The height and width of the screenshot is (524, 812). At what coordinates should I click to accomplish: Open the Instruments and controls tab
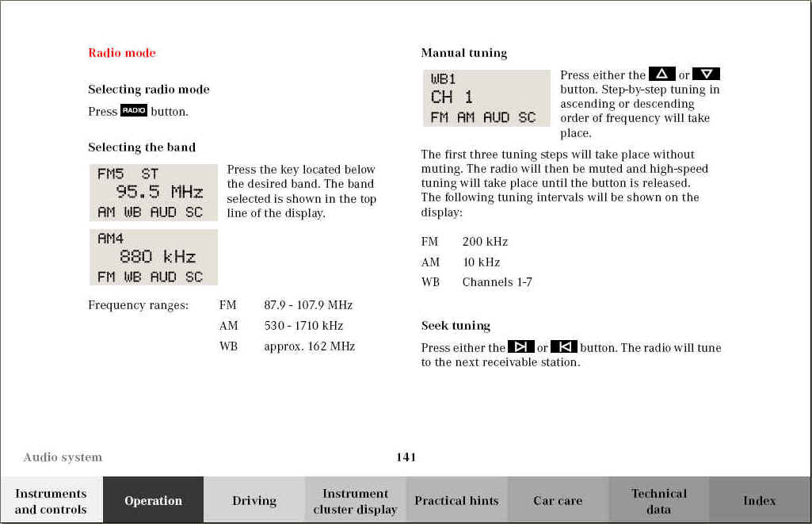point(51,500)
